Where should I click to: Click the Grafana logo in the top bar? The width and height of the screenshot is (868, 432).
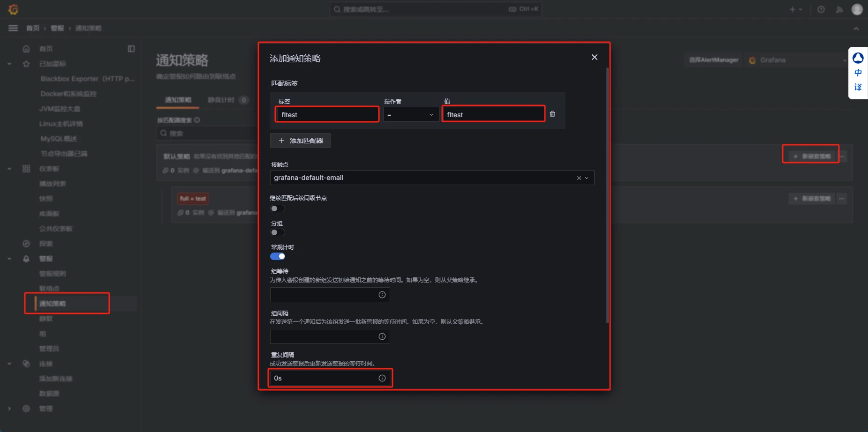coord(13,9)
